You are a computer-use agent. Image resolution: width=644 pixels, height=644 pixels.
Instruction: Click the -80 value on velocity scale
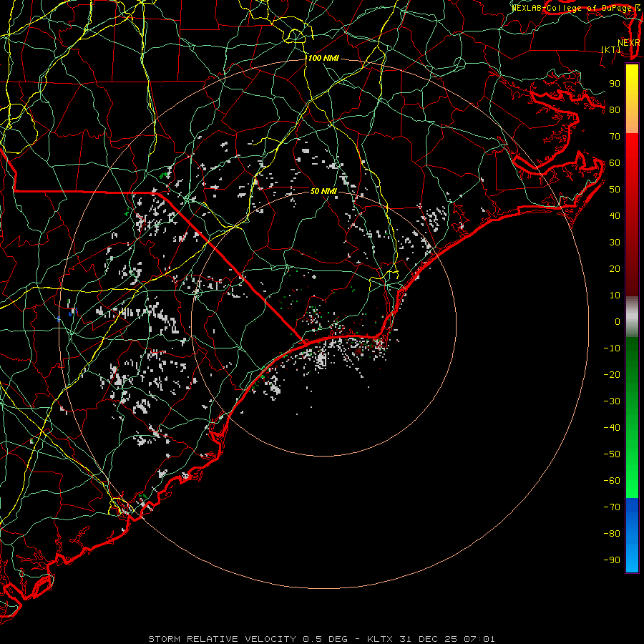(612, 534)
